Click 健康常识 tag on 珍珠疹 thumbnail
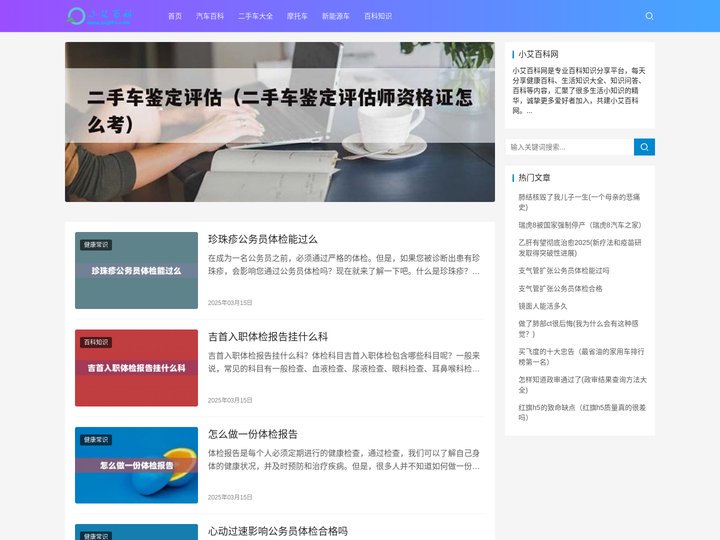 coord(96,245)
